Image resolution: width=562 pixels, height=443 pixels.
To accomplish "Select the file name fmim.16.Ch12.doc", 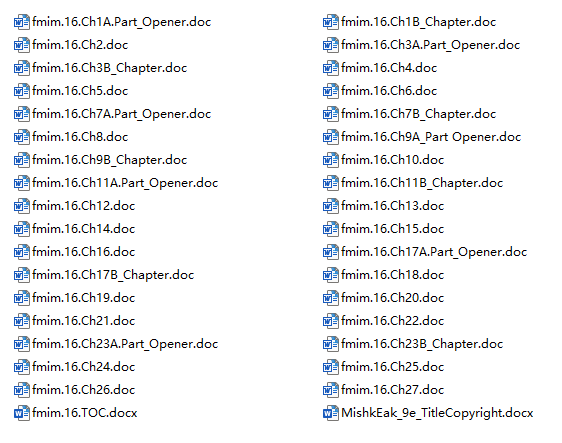I will pos(84,206).
